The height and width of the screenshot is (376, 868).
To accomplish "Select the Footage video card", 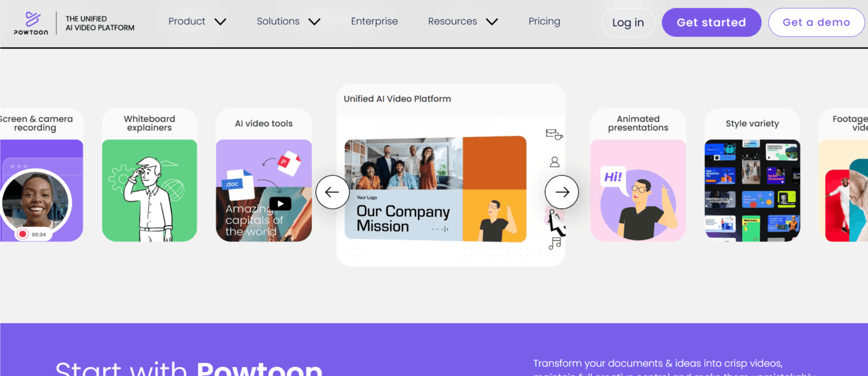I will click(844, 175).
